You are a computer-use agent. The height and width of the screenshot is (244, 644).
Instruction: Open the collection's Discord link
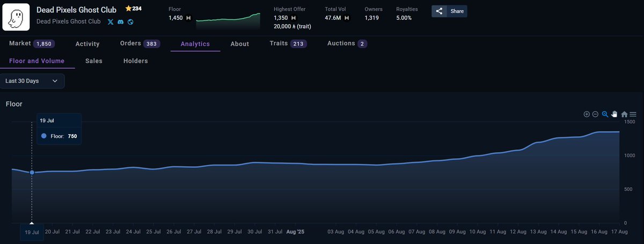tap(120, 22)
